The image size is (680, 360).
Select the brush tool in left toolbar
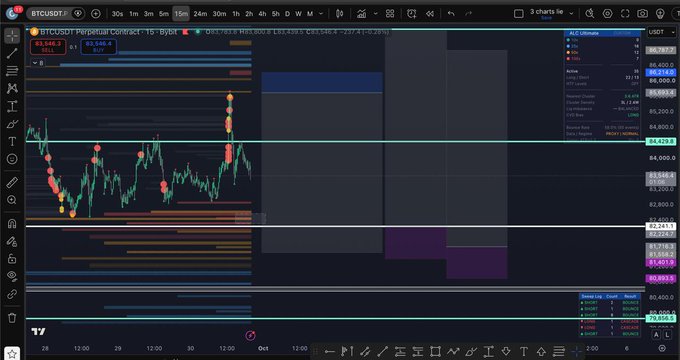click(x=12, y=124)
